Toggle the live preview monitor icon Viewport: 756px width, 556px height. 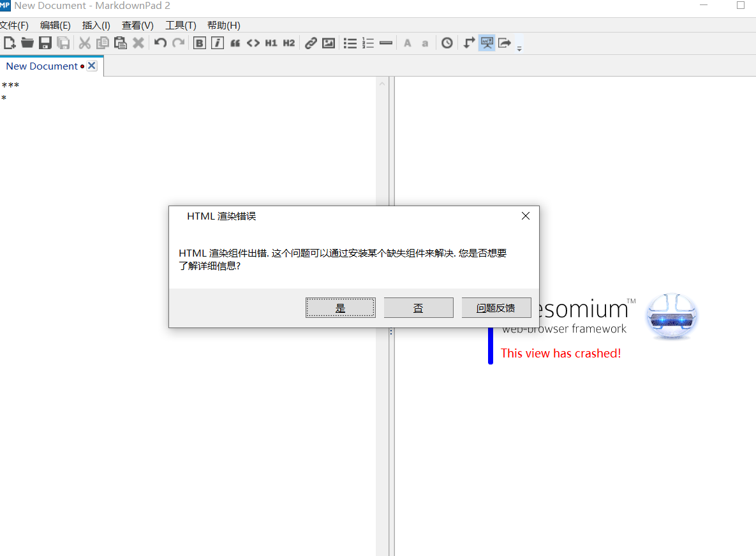486,43
